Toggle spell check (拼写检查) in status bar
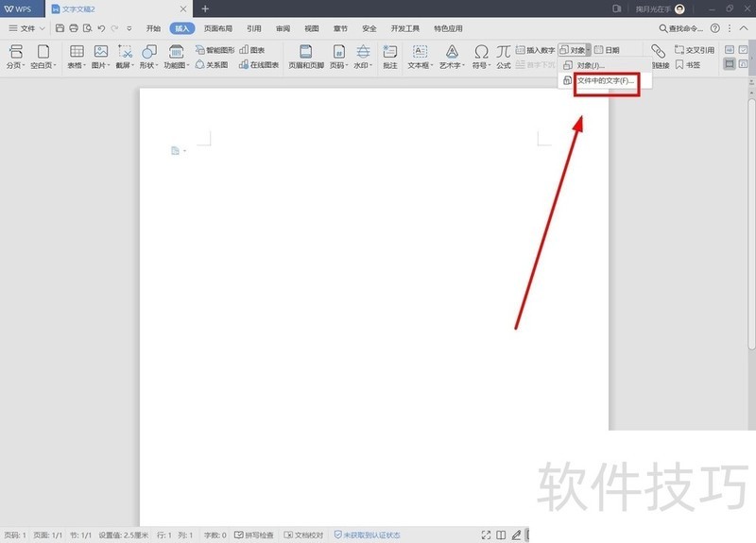 pos(254,535)
